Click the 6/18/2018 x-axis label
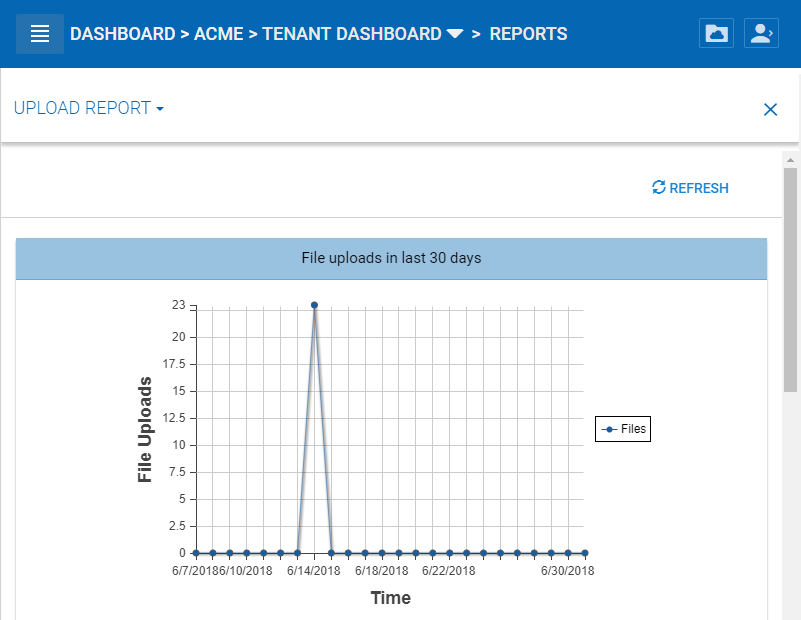The image size is (801, 620). click(381, 571)
